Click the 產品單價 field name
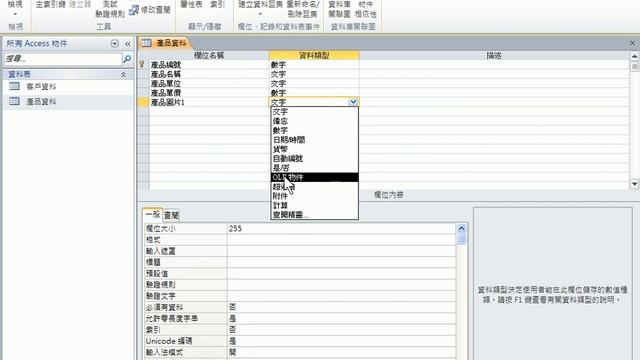Image resolution: width=640 pixels, height=360 pixels. [166, 93]
